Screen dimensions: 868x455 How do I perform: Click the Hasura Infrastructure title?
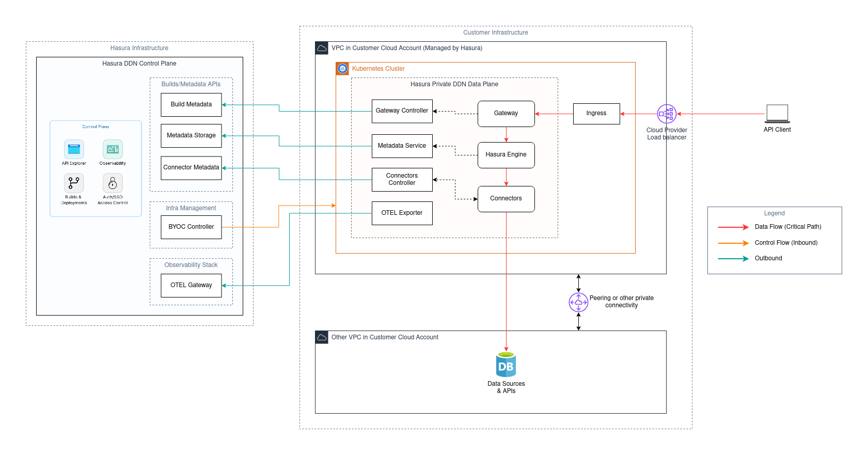coord(139,48)
